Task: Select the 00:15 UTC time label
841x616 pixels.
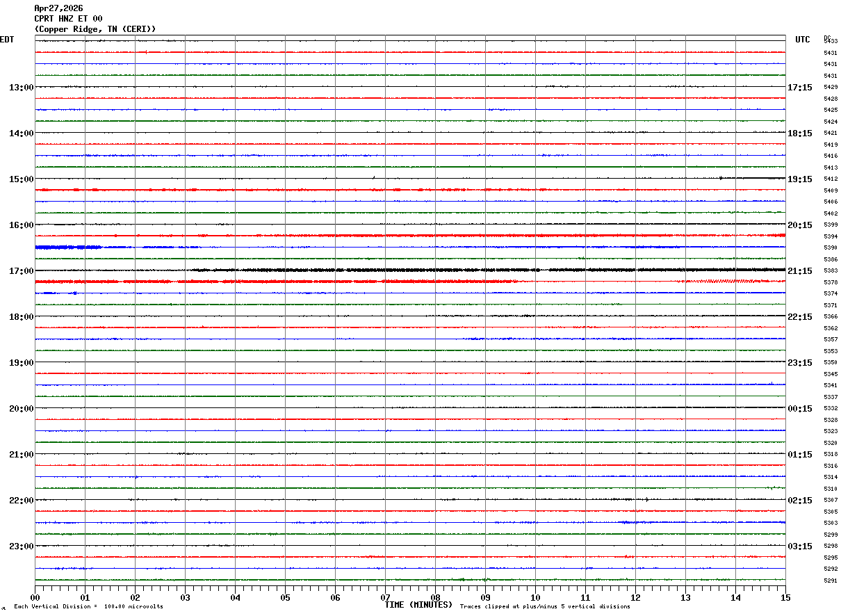Action: [799, 409]
